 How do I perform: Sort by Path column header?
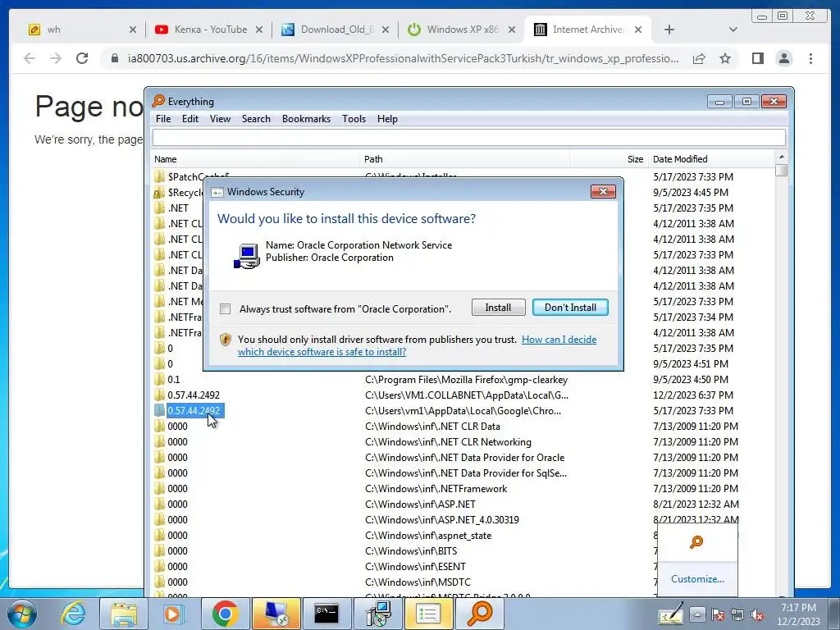[464, 159]
